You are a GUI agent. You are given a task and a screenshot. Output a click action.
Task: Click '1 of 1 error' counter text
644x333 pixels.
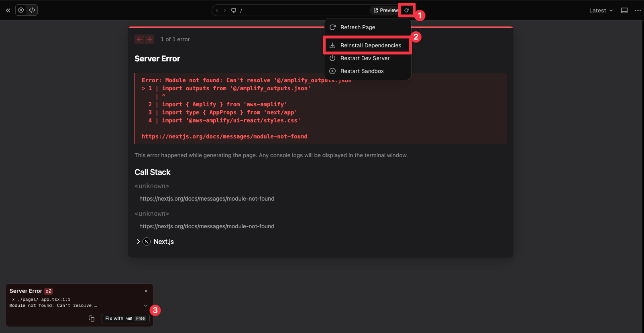tap(175, 39)
